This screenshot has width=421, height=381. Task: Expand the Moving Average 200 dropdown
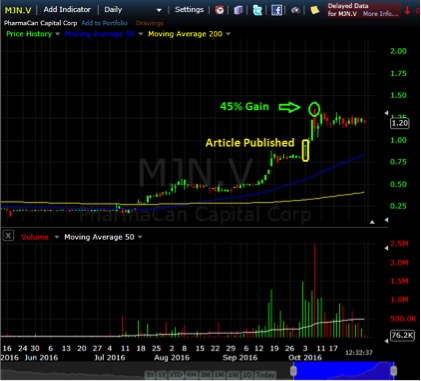click(228, 34)
